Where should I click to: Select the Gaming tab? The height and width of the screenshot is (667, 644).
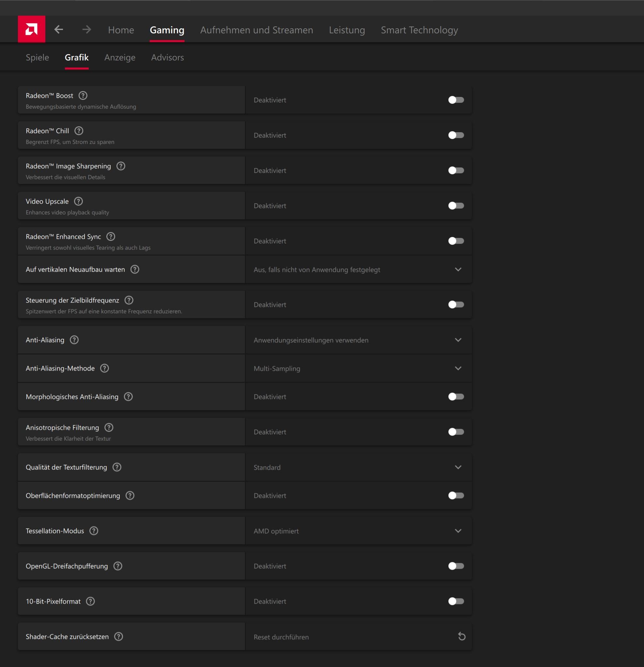(x=167, y=30)
